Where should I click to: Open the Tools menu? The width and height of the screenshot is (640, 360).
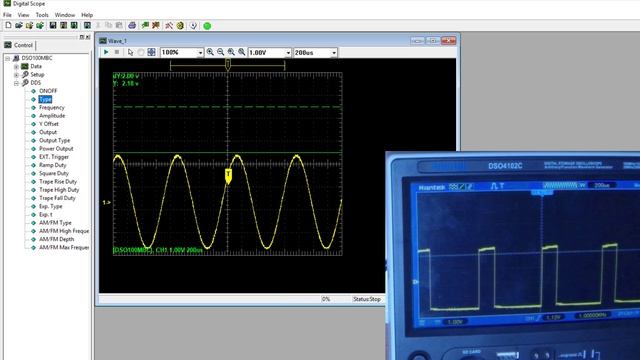click(42, 15)
